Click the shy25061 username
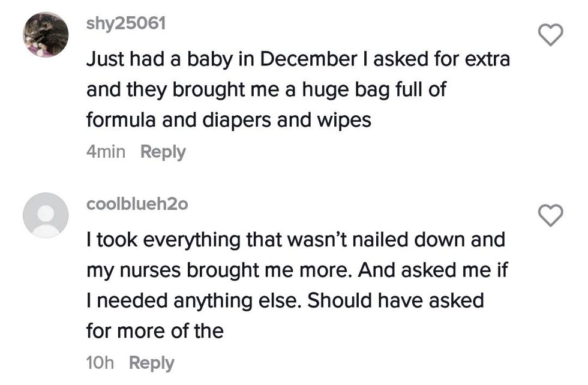Image resolution: width=588 pixels, height=385 pixels. click(x=125, y=23)
